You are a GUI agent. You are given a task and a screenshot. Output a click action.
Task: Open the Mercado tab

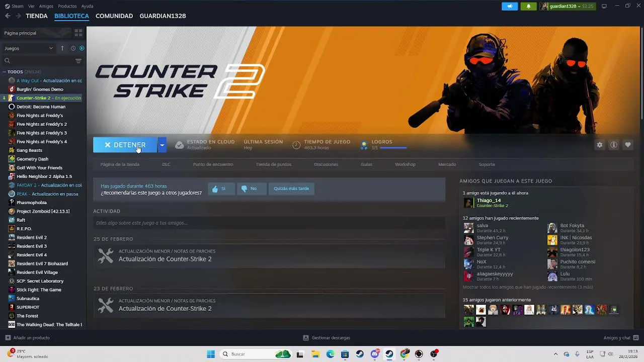click(447, 164)
